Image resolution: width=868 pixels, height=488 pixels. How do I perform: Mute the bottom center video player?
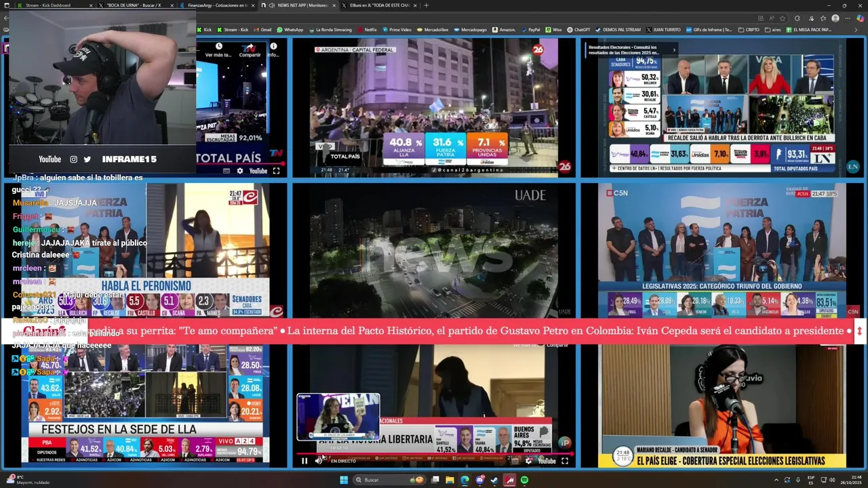(x=319, y=461)
